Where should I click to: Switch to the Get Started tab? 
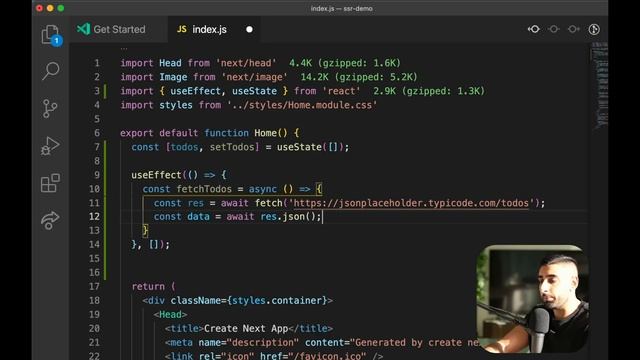point(111,29)
